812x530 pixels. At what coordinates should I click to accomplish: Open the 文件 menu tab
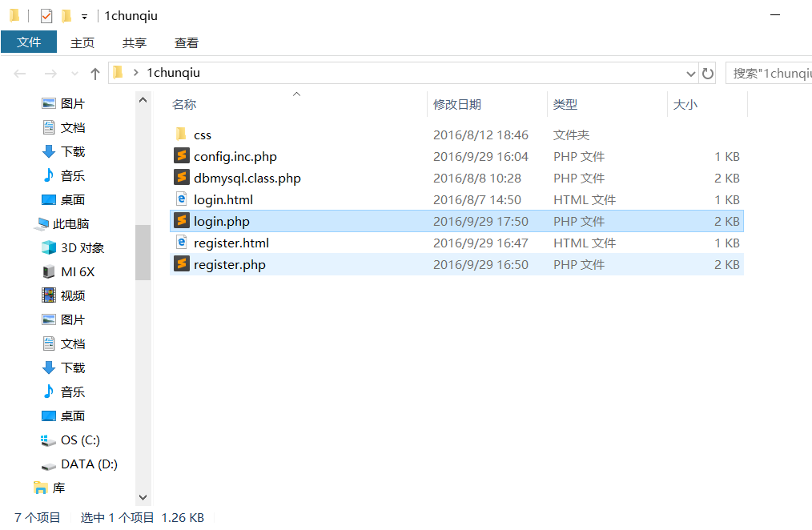click(29, 42)
